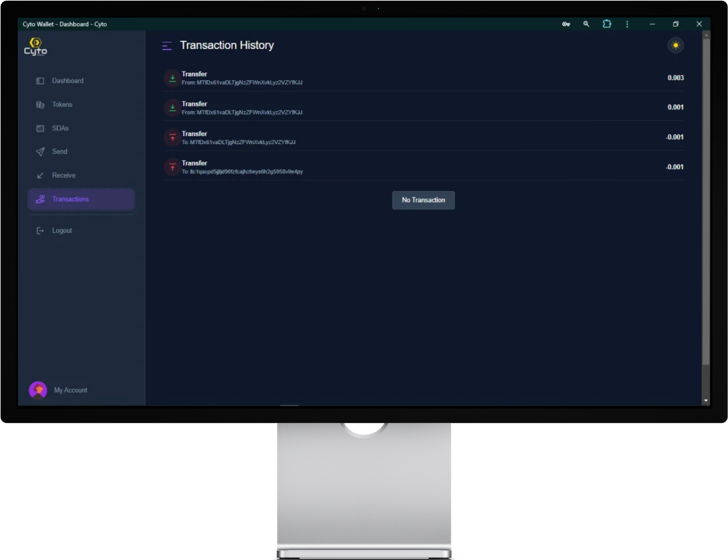Click the No Transaction button
The image size is (728, 560).
[x=423, y=200]
